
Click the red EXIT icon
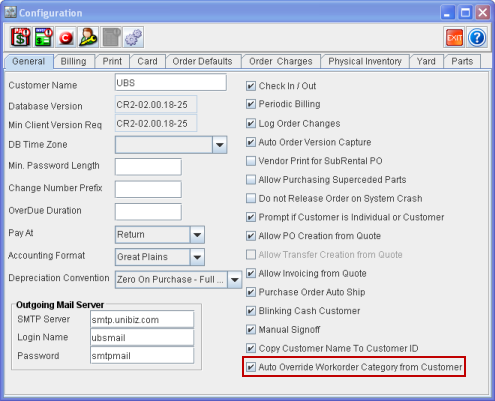[x=454, y=38]
